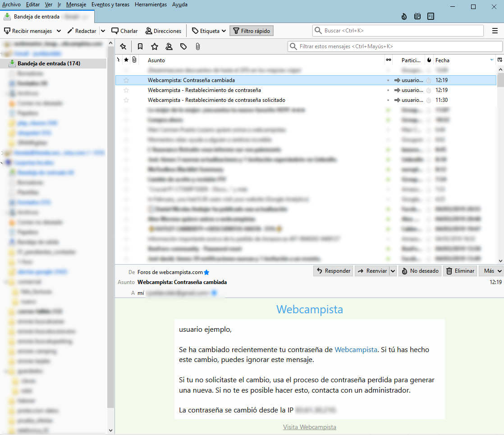Image resolution: width=504 pixels, height=435 pixels.
Task: Sort by junk status flame column
Action: 429,60
